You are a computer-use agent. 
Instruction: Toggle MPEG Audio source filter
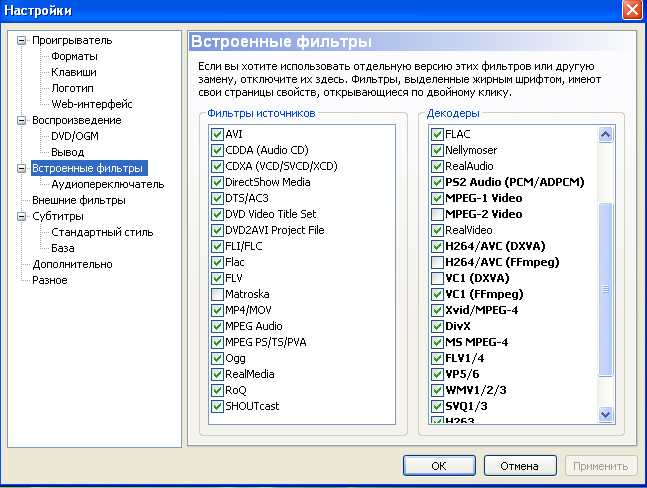pos(217,326)
